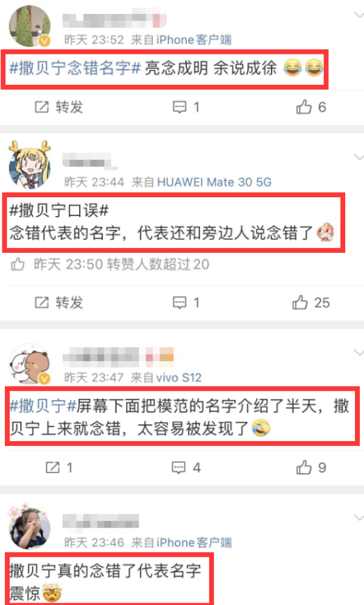Screen dimensions: 364x605
Task: Expand options chevron on the 23:52 post
Action: [x=359, y=15]
